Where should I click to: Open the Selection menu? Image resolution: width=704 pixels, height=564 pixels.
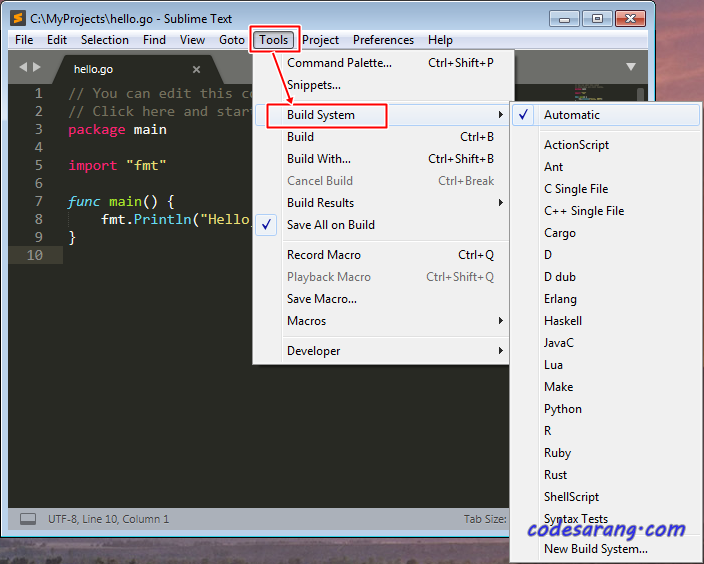click(105, 40)
